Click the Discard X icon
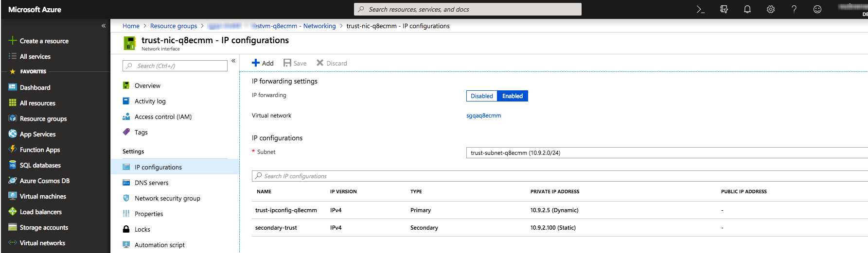The image size is (868, 253). click(x=320, y=63)
